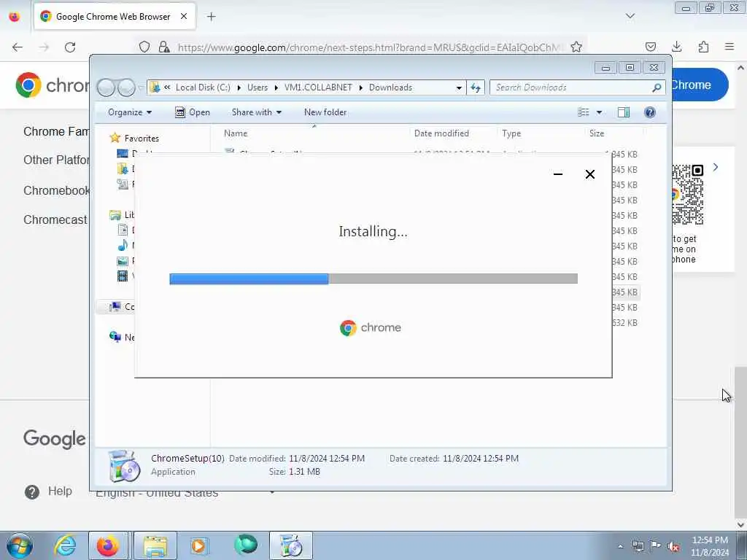The image size is (747, 560).
Task: Open a new Firefox tab
Action: tap(211, 17)
